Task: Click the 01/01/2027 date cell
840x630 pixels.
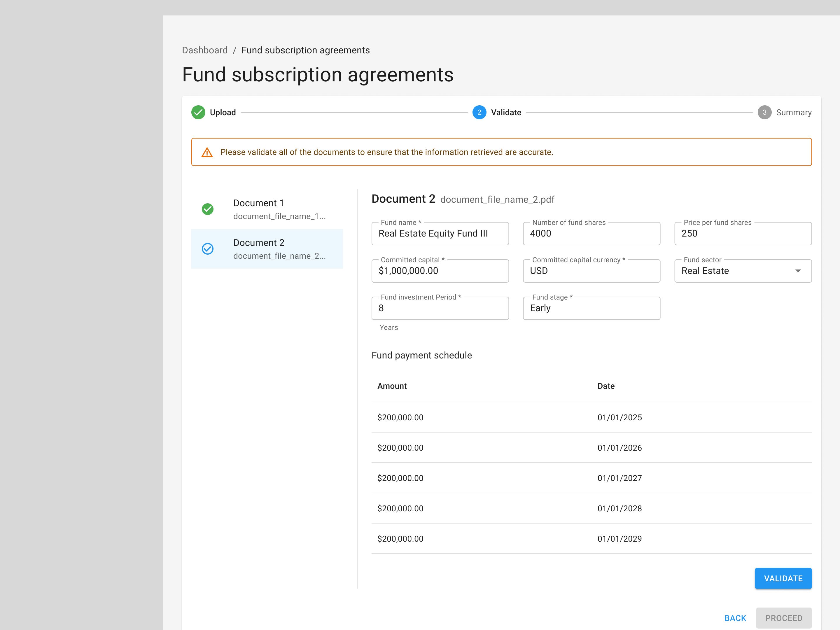Action: point(619,478)
